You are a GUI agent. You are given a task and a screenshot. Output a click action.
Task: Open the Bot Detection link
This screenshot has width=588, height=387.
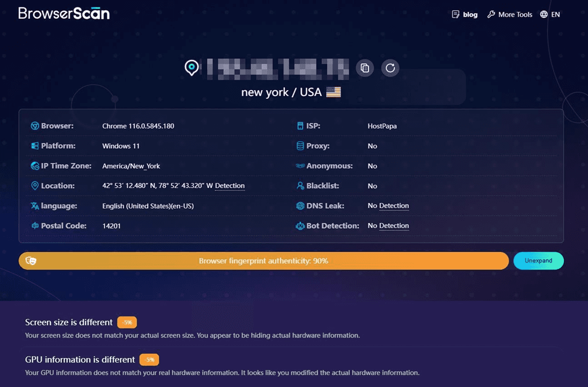(x=394, y=225)
